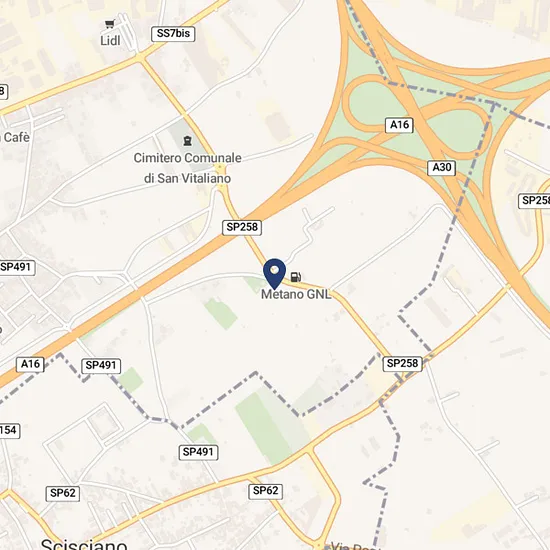Select the cemetery icon above Cimitero Comunale
The height and width of the screenshot is (550, 550).
click(x=188, y=141)
